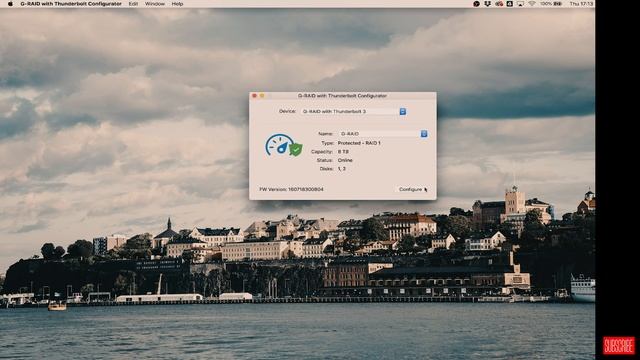Image resolution: width=640 pixels, height=360 pixels.
Task: Click the Online status value
Action: (345, 160)
